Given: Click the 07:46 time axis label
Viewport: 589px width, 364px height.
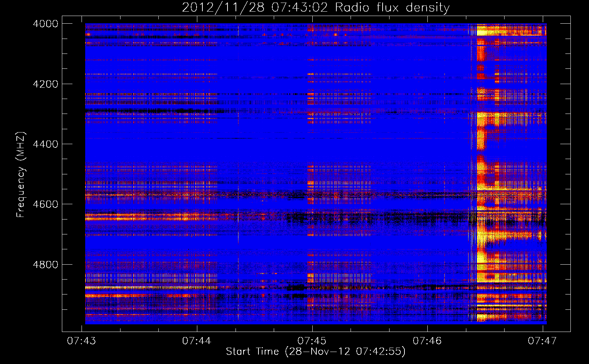Looking at the screenshot, I should click(427, 341).
